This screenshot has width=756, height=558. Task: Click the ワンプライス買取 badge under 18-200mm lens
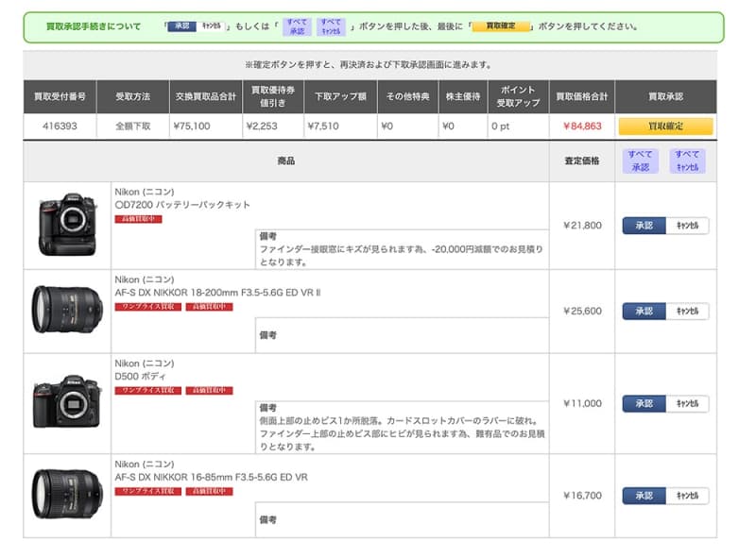click(x=146, y=307)
